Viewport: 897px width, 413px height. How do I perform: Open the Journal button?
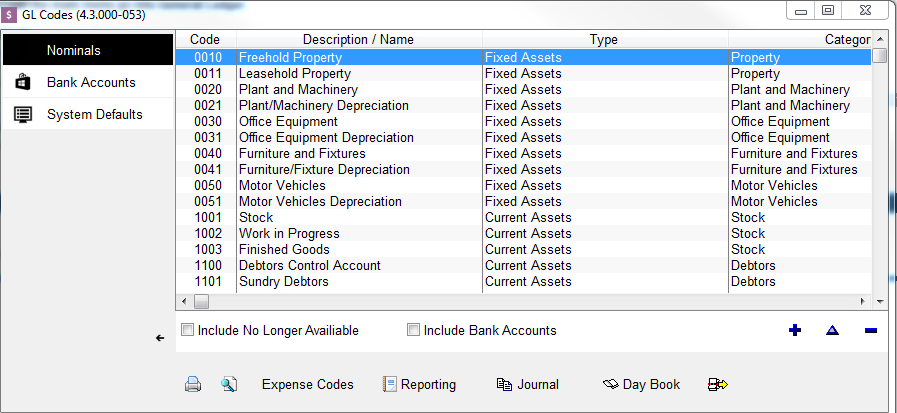click(x=527, y=384)
